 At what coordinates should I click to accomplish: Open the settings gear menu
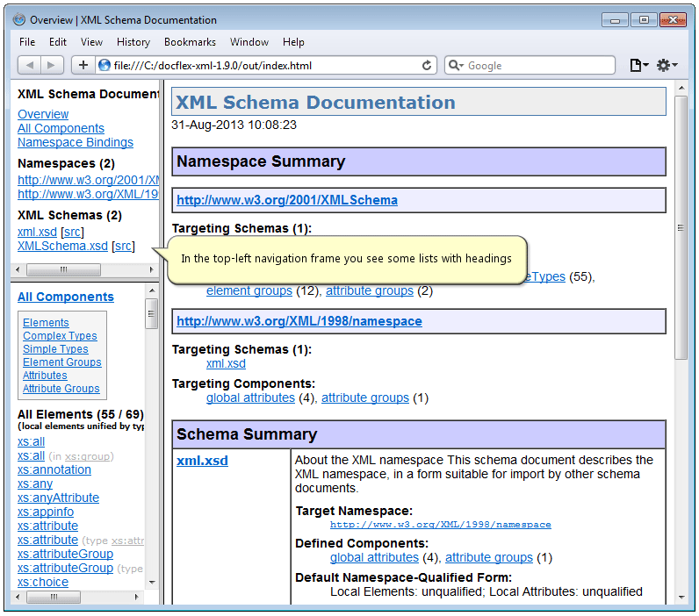click(x=667, y=65)
